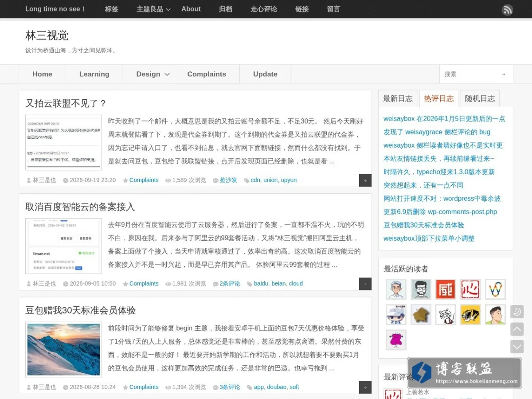Click doubao tag link
The height and width of the screenshot is (399, 532).
(277, 387)
